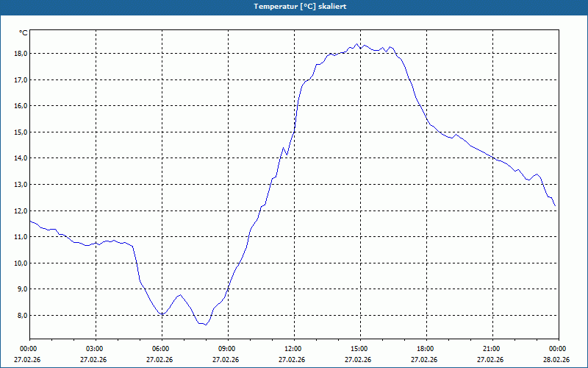
Task: Click the 14,0 value on temperature axis
Action: (18, 158)
